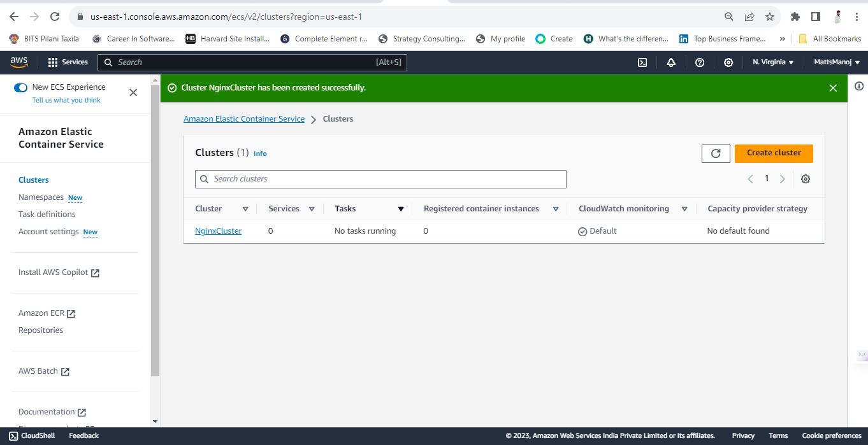Screen dimensions: 868x445
Task: Sort by CloudWatch monitoring column arrow
Action: point(684,209)
